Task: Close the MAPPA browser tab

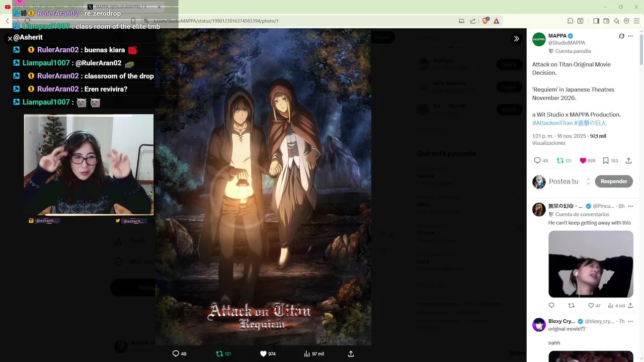Action: (x=159, y=7)
